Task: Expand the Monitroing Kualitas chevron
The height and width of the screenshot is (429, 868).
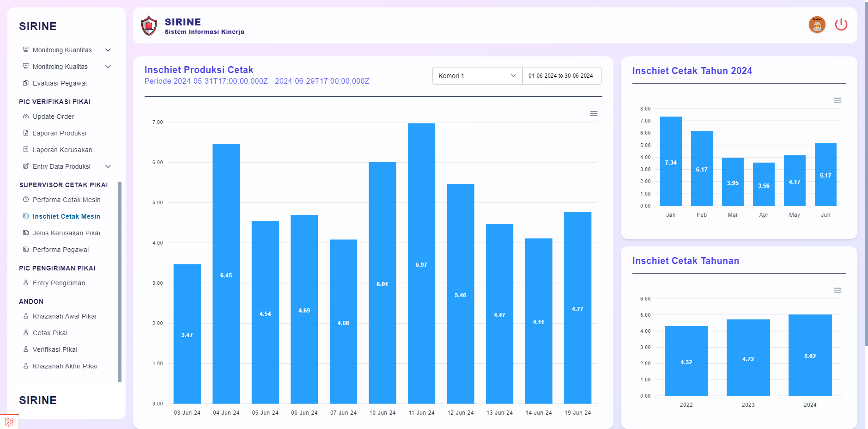Action: tap(108, 67)
